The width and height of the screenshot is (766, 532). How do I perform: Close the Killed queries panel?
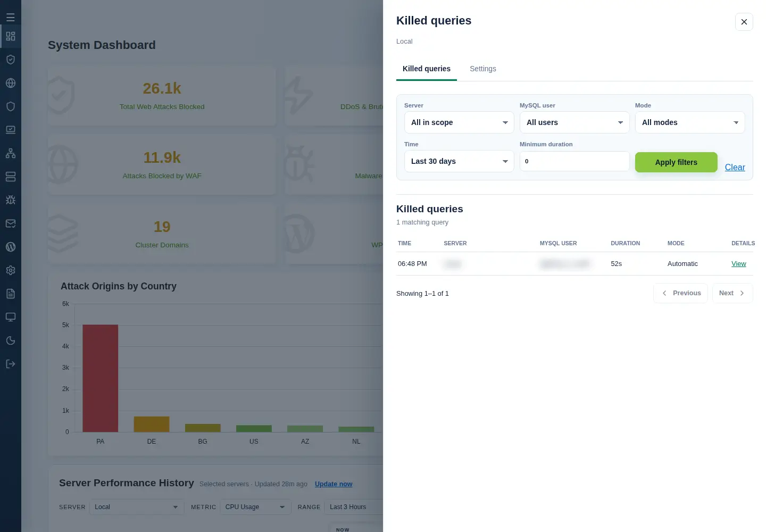pyautogui.click(x=744, y=22)
